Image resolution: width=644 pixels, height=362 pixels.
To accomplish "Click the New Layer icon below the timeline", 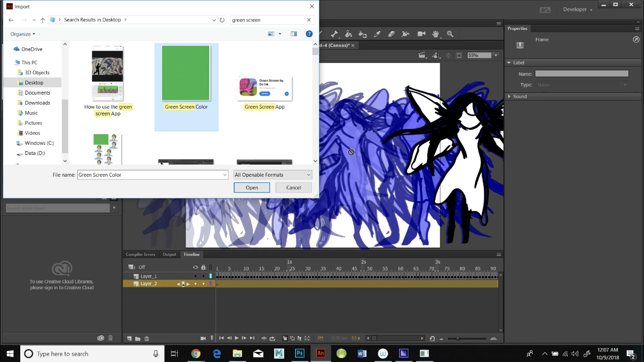I will 129,338.
